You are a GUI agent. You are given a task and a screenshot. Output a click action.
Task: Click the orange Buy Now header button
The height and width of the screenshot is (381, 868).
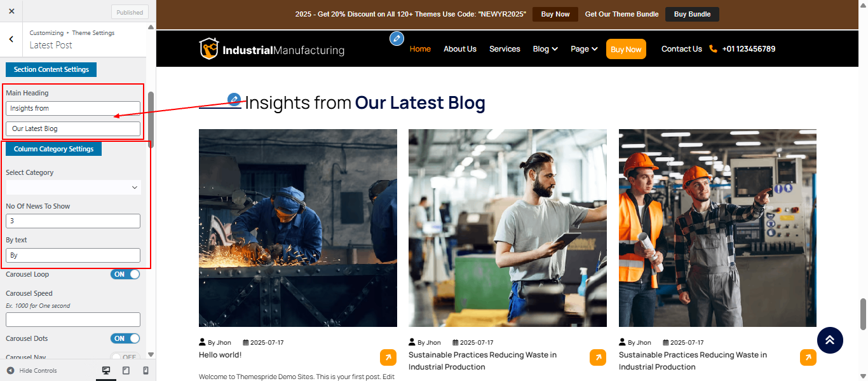pos(626,49)
